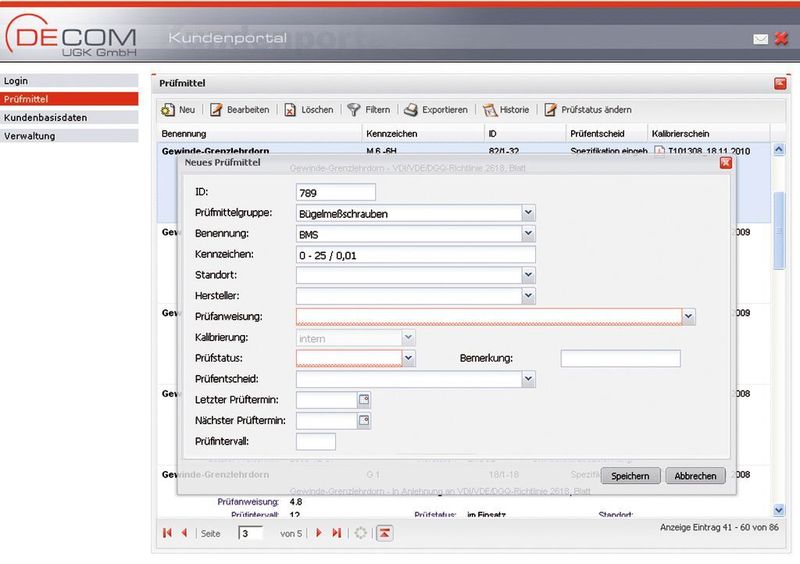Click the Löschen delete icon

point(290,110)
